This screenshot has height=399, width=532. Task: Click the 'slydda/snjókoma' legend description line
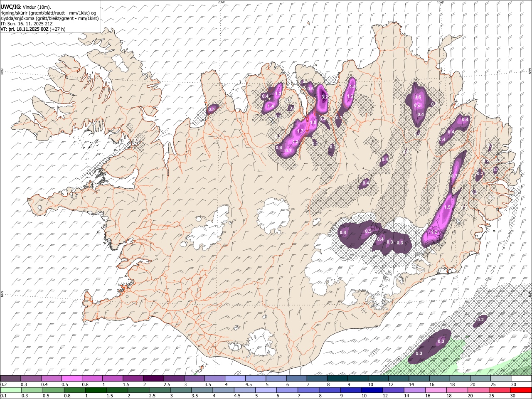tap(50, 18)
